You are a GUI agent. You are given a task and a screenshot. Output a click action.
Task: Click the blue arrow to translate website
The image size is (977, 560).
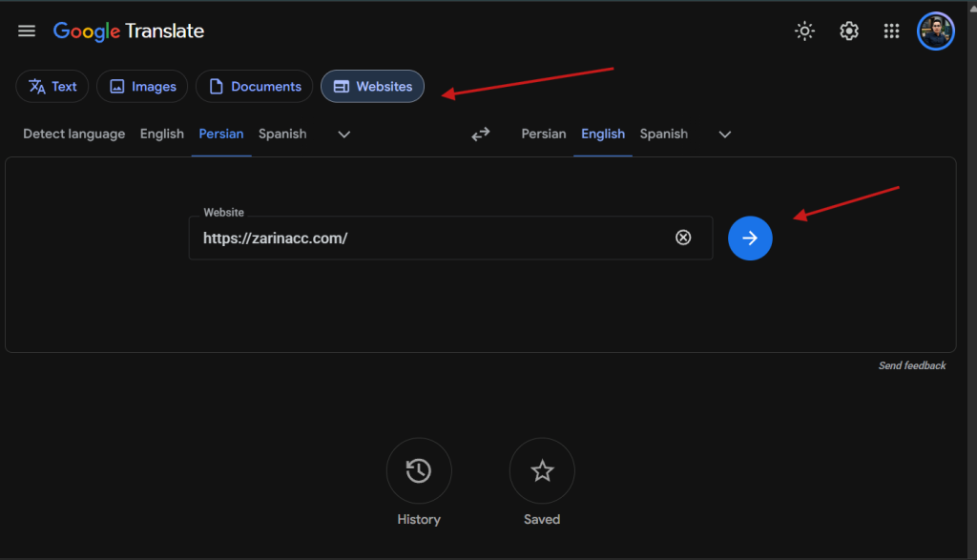[750, 238]
